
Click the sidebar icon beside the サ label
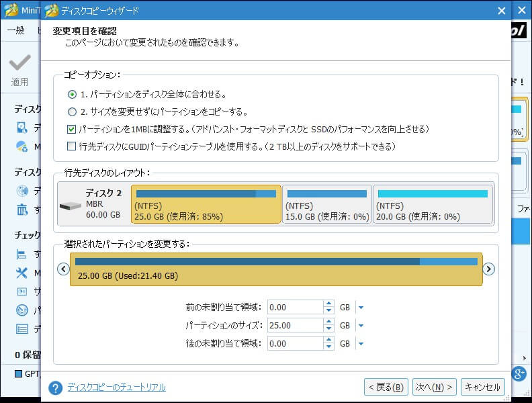point(22,292)
